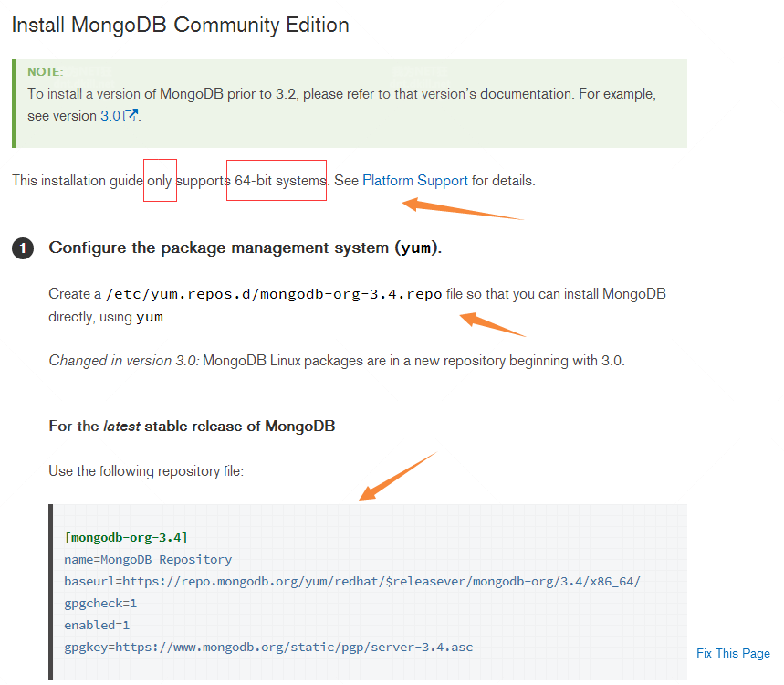Click the orange arrow pointing at the code block
This screenshot has width=784, height=685.
[397, 477]
